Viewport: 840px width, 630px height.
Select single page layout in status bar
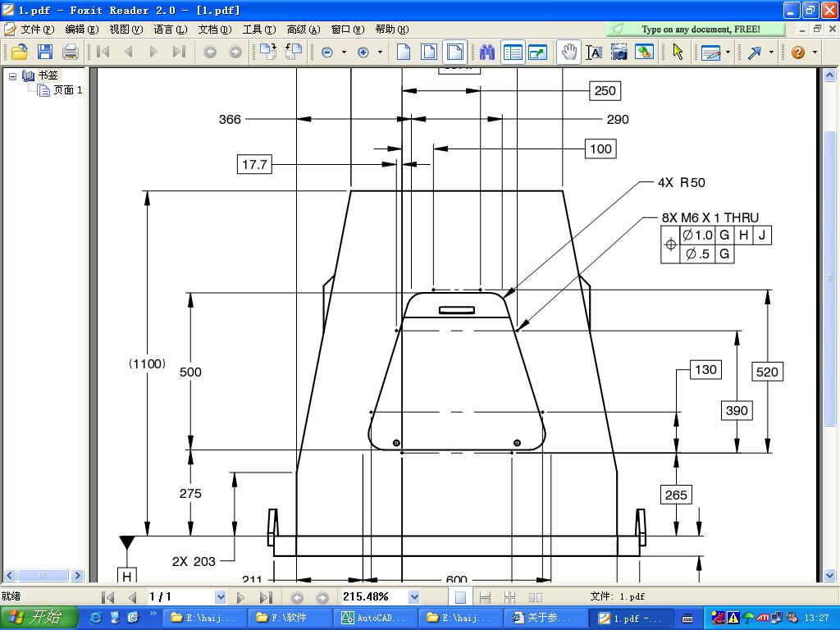click(x=460, y=597)
